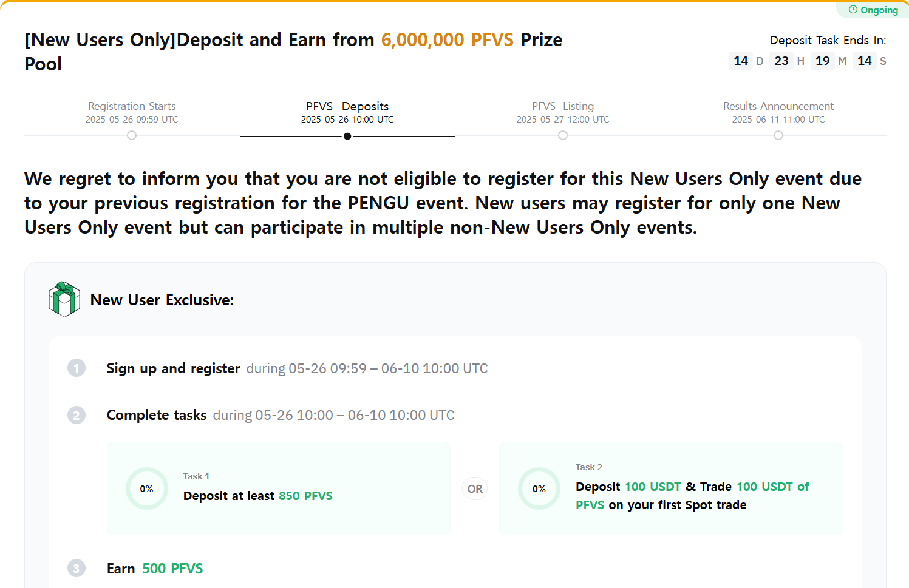Click the 'Task 1' label
The image size is (909, 588).
point(197,476)
